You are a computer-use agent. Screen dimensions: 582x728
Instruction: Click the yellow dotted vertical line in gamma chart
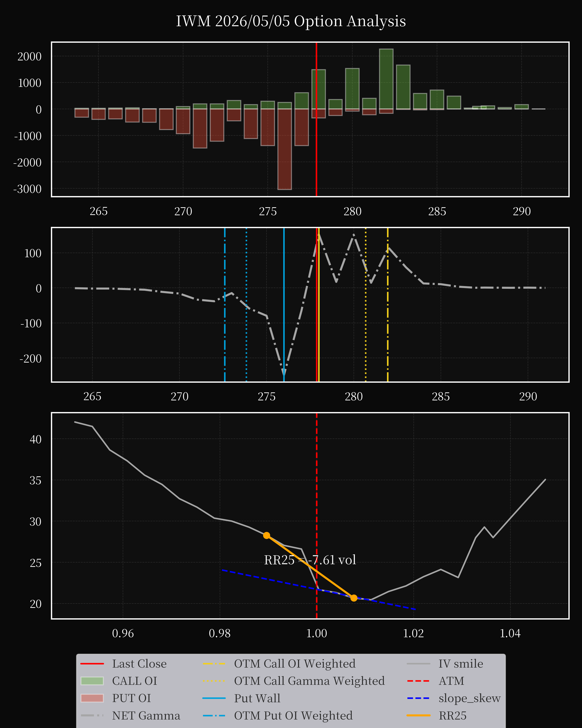366,305
